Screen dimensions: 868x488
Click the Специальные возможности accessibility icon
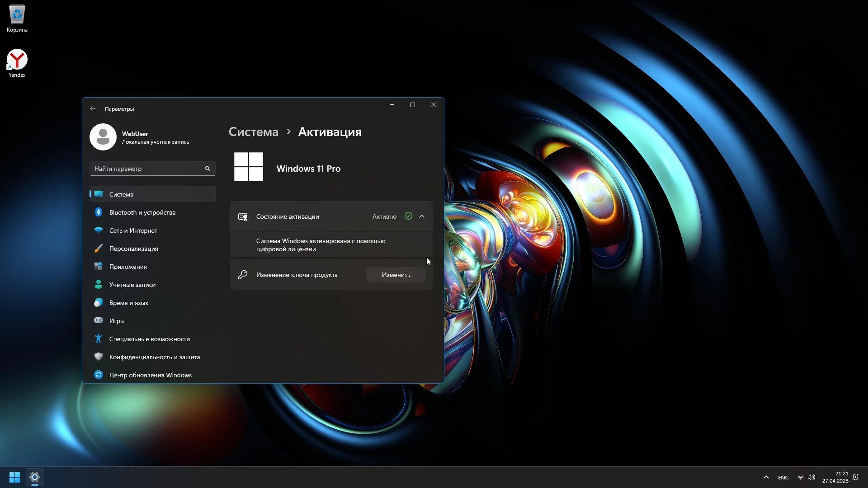(98, 339)
